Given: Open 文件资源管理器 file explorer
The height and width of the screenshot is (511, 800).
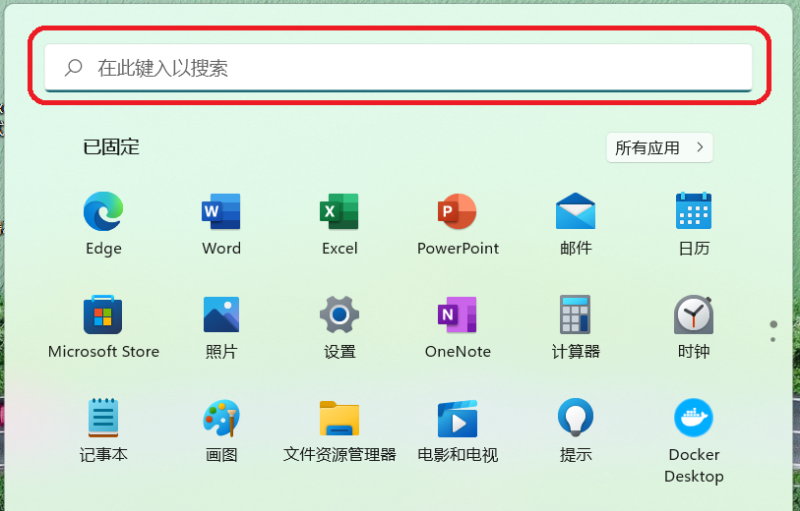Looking at the screenshot, I should coord(339,430).
